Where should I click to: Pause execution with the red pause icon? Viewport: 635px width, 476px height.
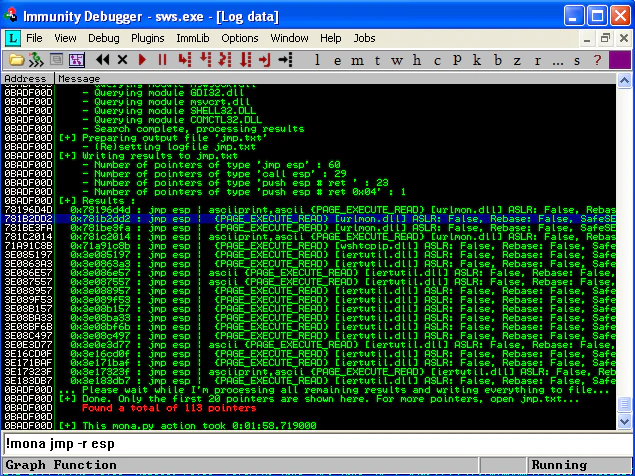[x=162, y=60]
